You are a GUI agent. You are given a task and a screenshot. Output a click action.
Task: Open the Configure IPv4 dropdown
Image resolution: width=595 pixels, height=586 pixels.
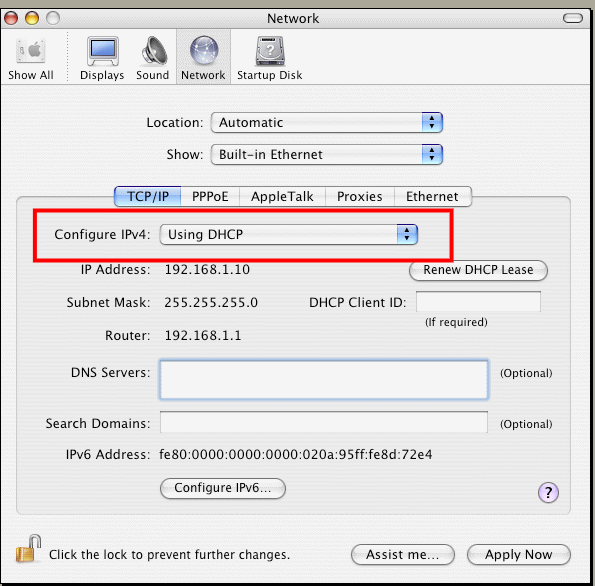pyautogui.click(x=289, y=235)
